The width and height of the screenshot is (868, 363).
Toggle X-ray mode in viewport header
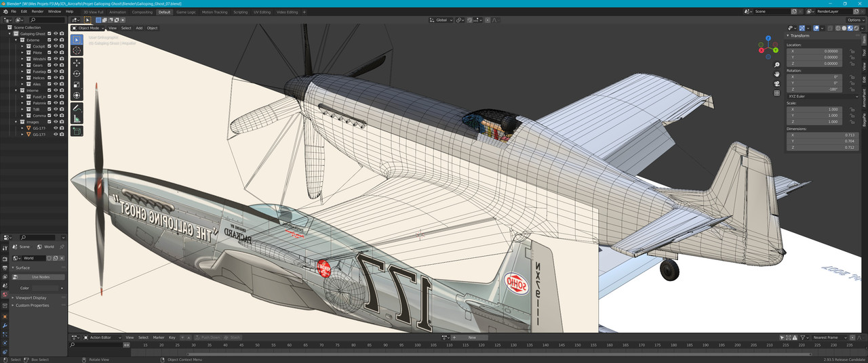[830, 28]
